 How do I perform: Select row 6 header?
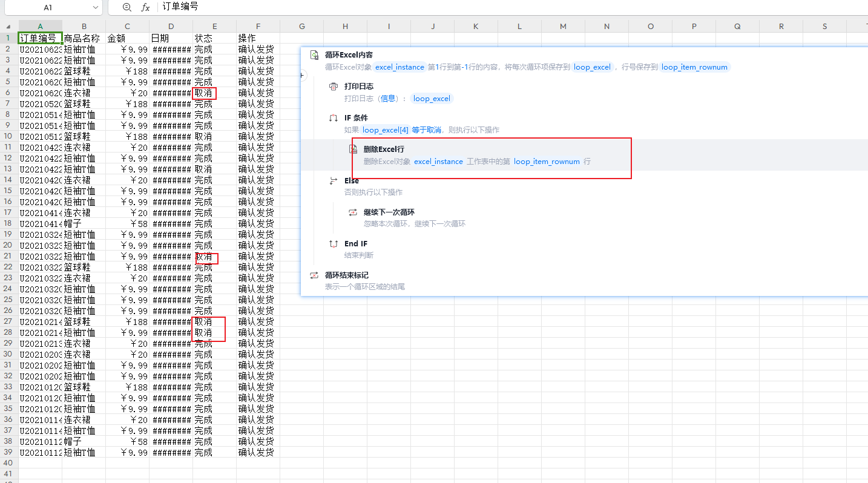[8, 93]
